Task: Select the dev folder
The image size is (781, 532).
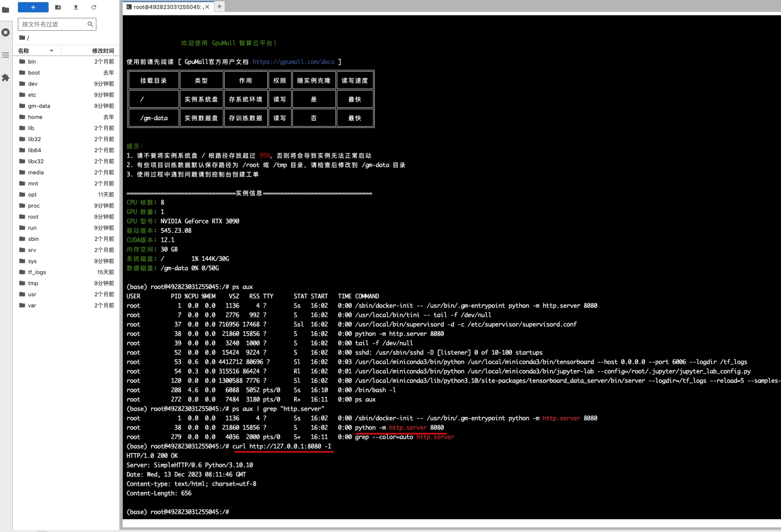Action: click(67, 84)
